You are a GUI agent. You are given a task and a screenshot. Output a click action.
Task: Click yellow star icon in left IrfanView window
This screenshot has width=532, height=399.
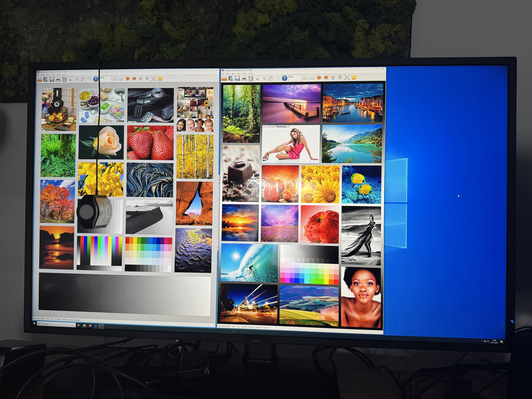click(x=160, y=78)
